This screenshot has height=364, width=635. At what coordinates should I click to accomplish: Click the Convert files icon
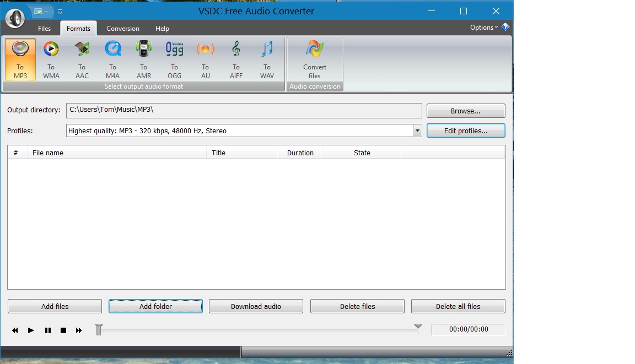click(315, 59)
